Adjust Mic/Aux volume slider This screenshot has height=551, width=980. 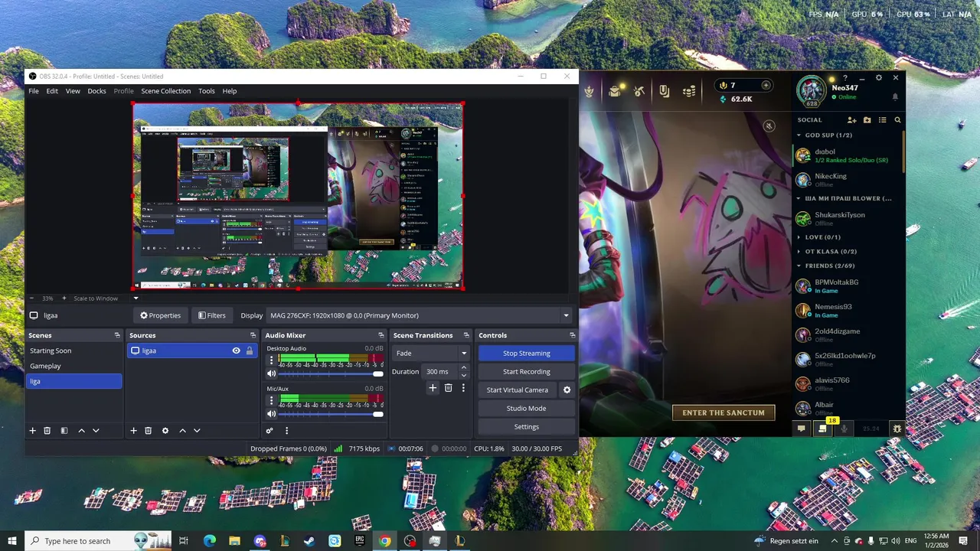coord(330,414)
